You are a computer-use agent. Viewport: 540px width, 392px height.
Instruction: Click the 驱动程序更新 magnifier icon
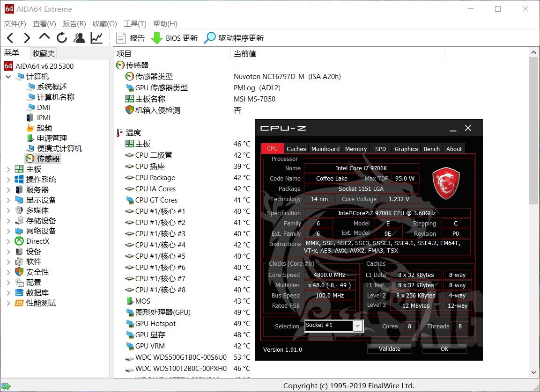(212, 38)
